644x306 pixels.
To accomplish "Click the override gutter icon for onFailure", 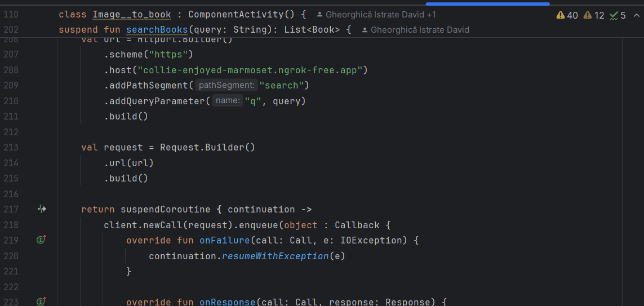I will 42,239.
